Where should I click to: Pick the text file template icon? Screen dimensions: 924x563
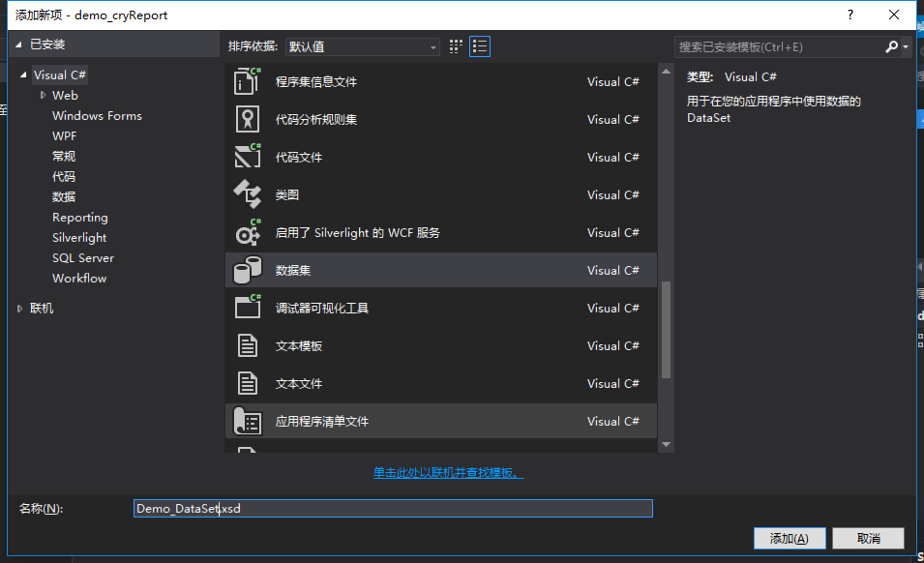click(248, 383)
